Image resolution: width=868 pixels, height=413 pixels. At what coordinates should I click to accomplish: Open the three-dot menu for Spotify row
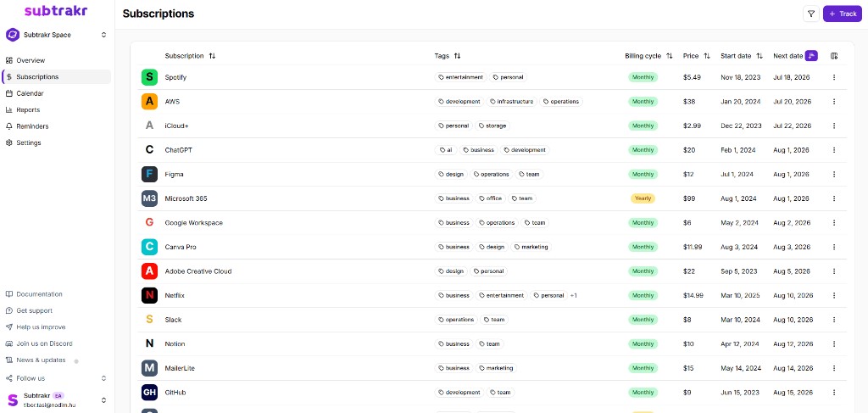(x=834, y=77)
